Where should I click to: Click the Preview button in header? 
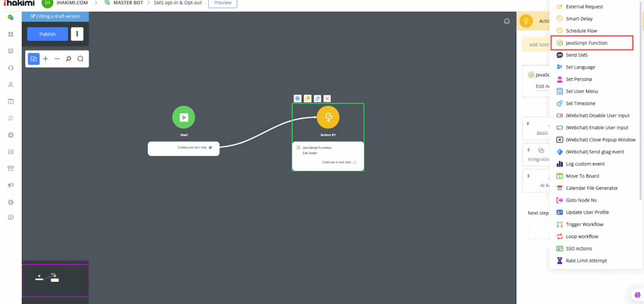tap(223, 3)
